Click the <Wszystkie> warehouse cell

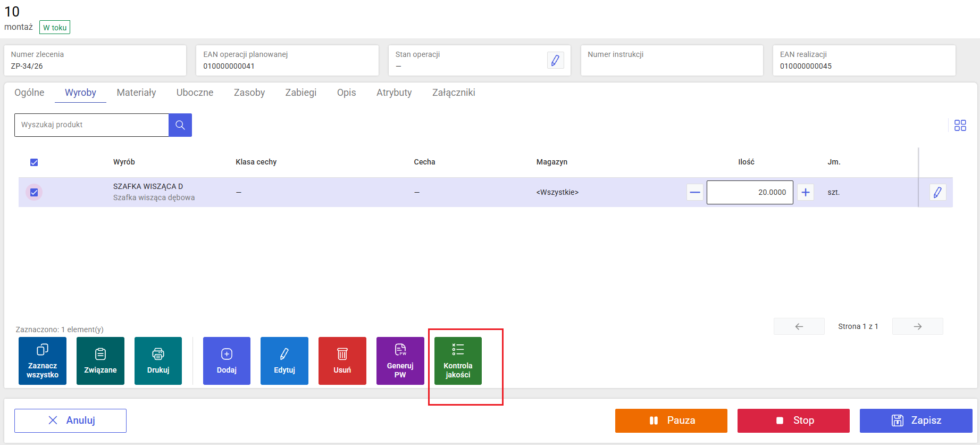click(557, 192)
